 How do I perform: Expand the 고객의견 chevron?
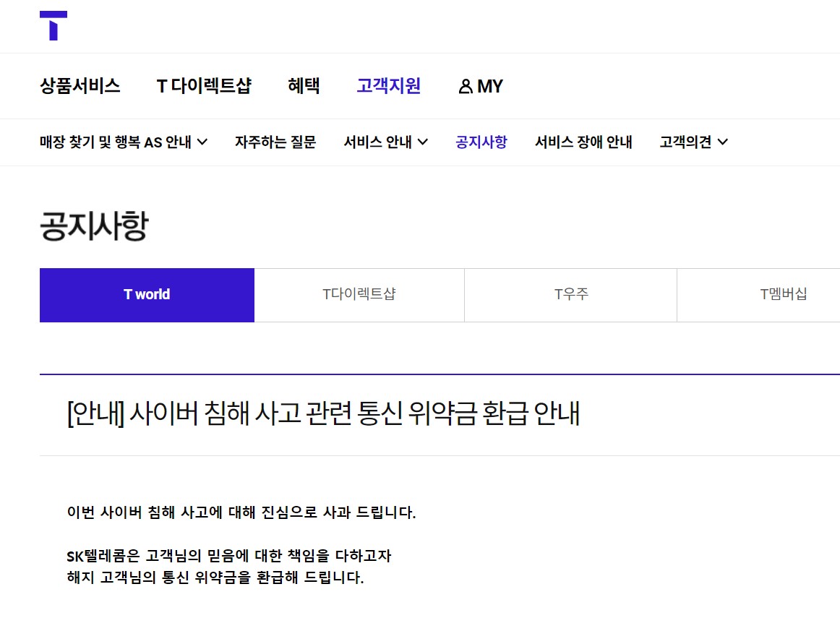(723, 142)
